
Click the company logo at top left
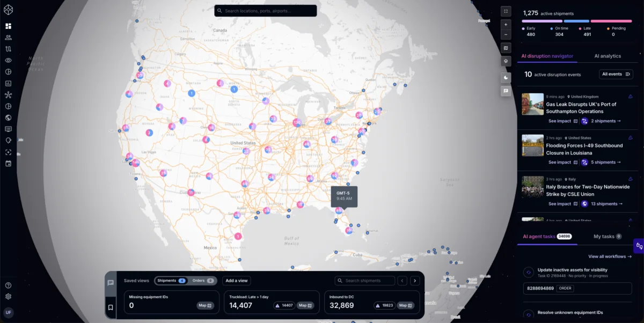pyautogui.click(x=8, y=10)
